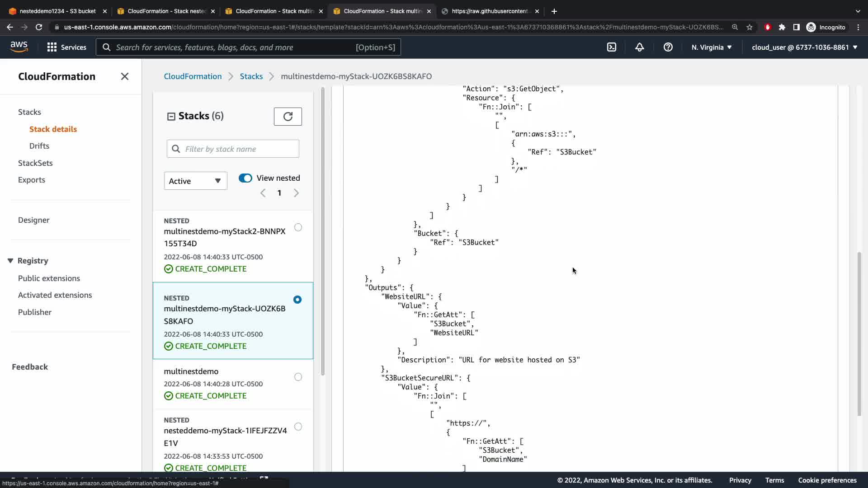
Task: Select the multinestdemo-myStack2-BNNPX155T34D radio button
Action: (x=298, y=227)
